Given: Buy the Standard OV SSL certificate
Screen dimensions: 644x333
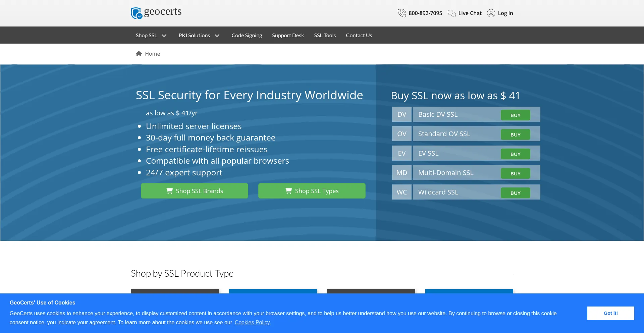Looking at the screenshot, I should click(x=515, y=134).
